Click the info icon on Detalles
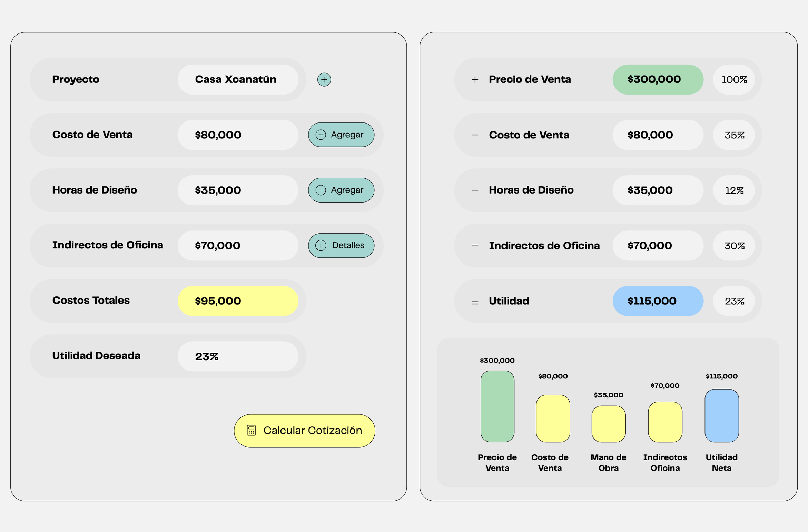This screenshot has height=532, width=808. 321,245
